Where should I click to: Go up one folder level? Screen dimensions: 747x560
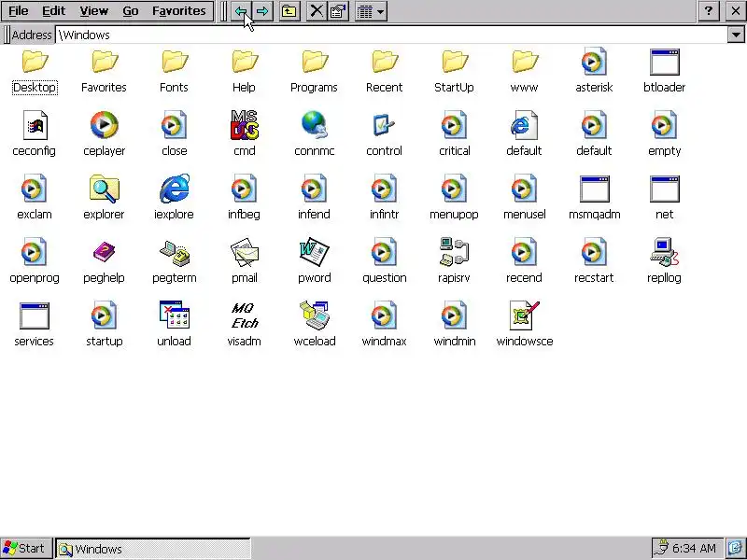click(x=289, y=11)
